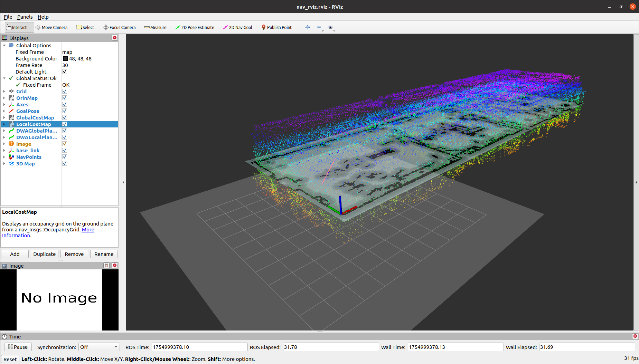Viewport: 639px width, 364px height.
Task: Uncheck the OrinMap display
Action: click(x=65, y=98)
